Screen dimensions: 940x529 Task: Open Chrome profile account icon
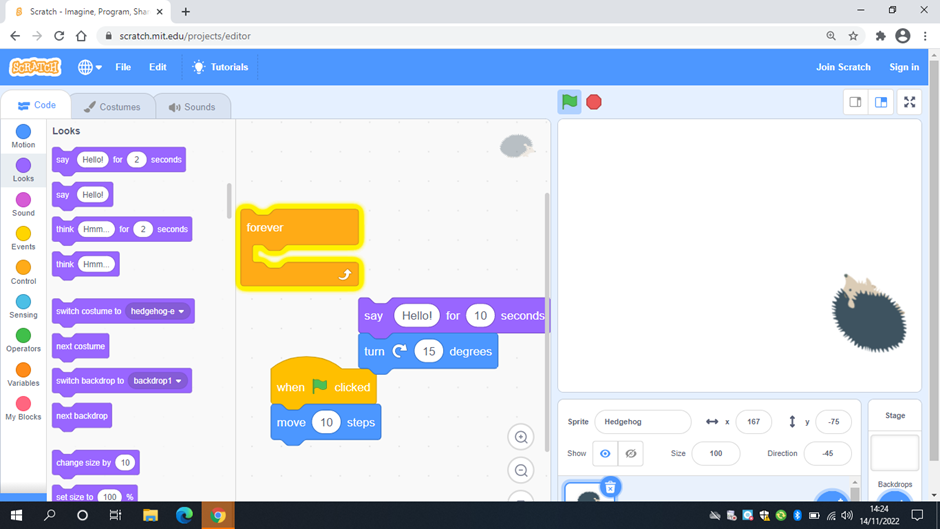click(x=903, y=36)
